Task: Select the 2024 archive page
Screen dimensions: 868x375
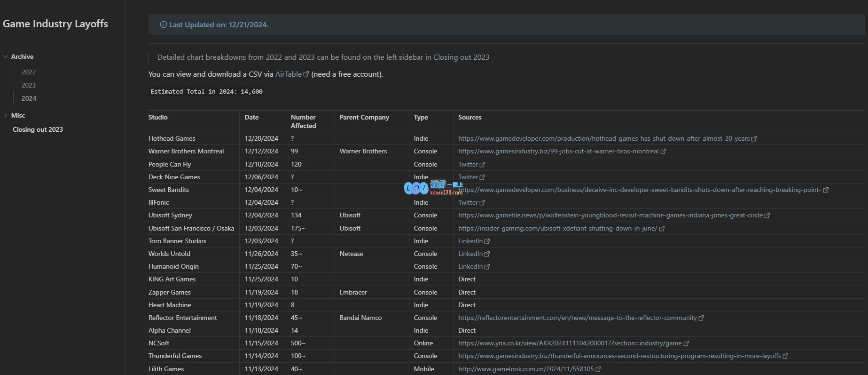Action: pos(29,98)
